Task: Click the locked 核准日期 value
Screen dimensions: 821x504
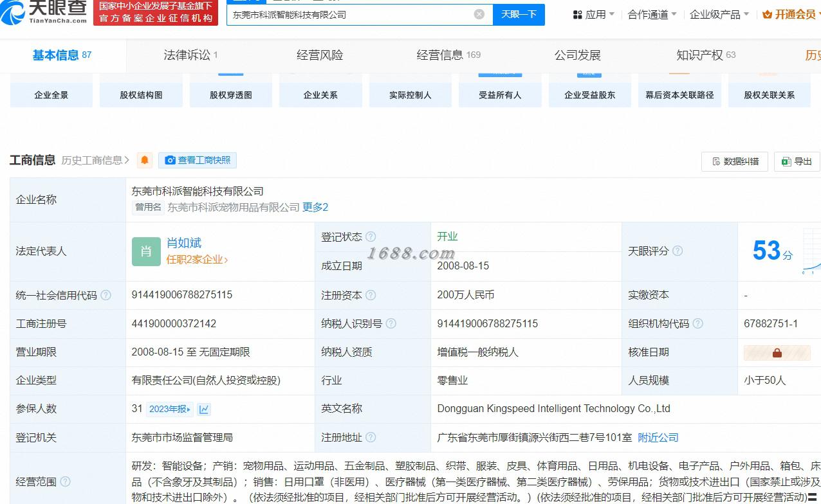Action: tap(777, 352)
